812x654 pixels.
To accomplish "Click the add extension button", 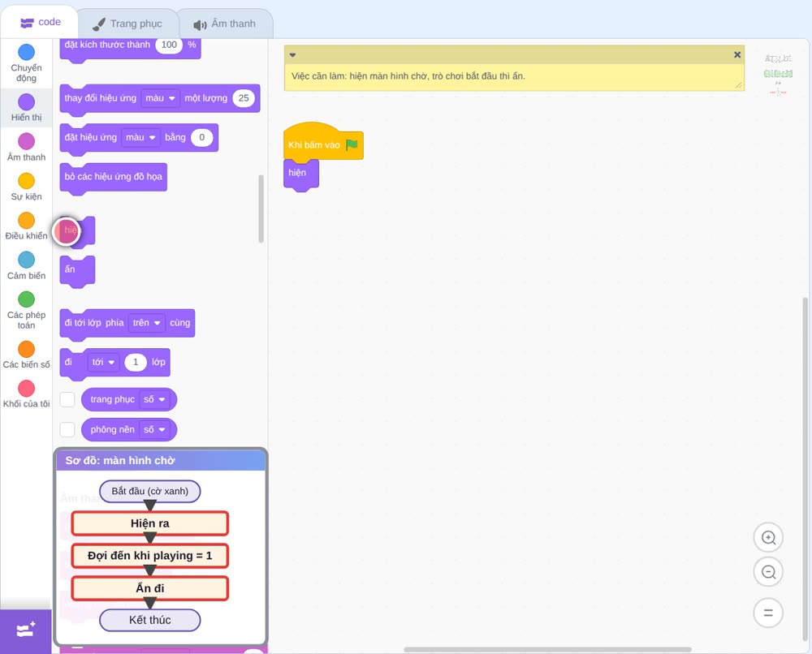I will click(x=26, y=630).
